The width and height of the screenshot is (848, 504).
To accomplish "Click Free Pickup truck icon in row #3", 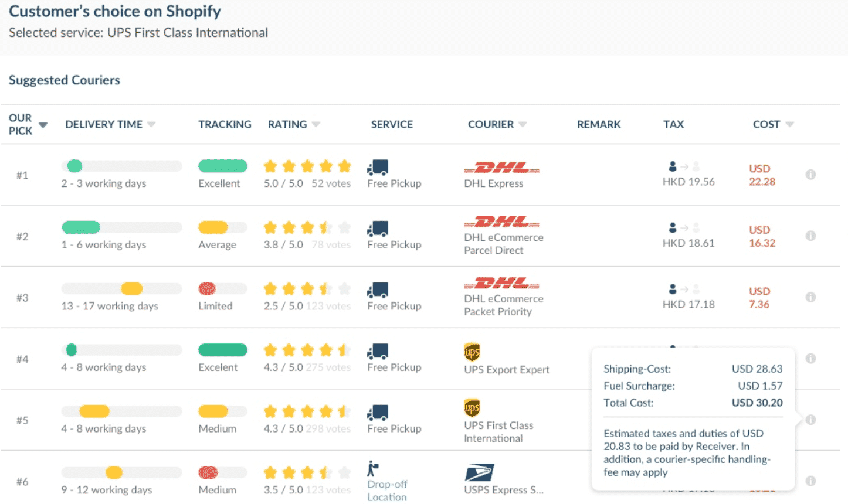I will click(378, 290).
